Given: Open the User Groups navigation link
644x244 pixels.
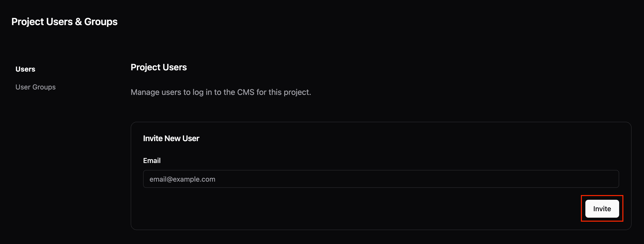Looking at the screenshot, I should [x=36, y=87].
